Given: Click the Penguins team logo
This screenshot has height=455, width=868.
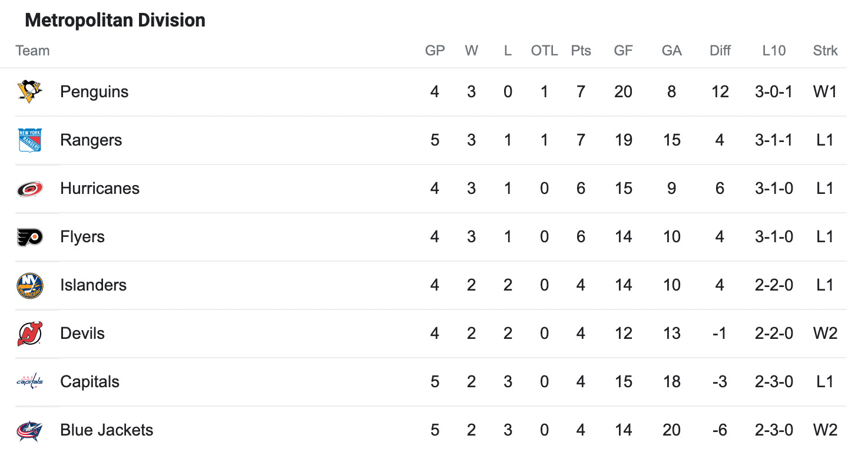Looking at the screenshot, I should [29, 92].
